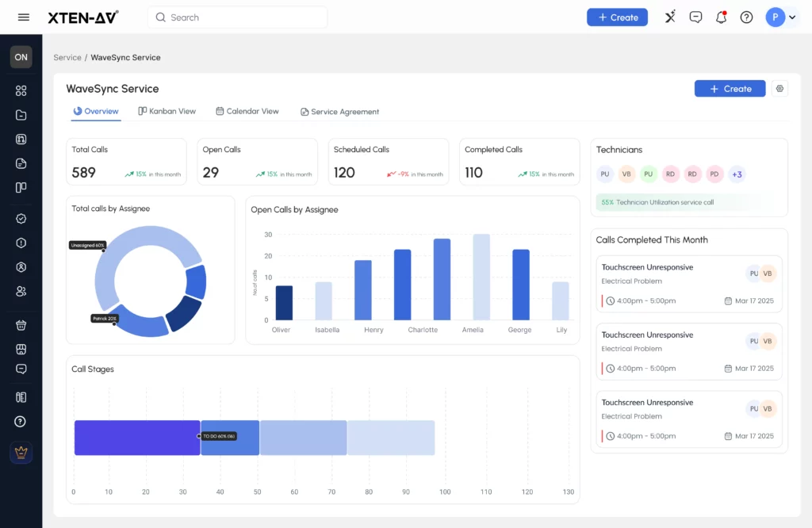Open the crown premium icon in sidebar

click(21, 453)
